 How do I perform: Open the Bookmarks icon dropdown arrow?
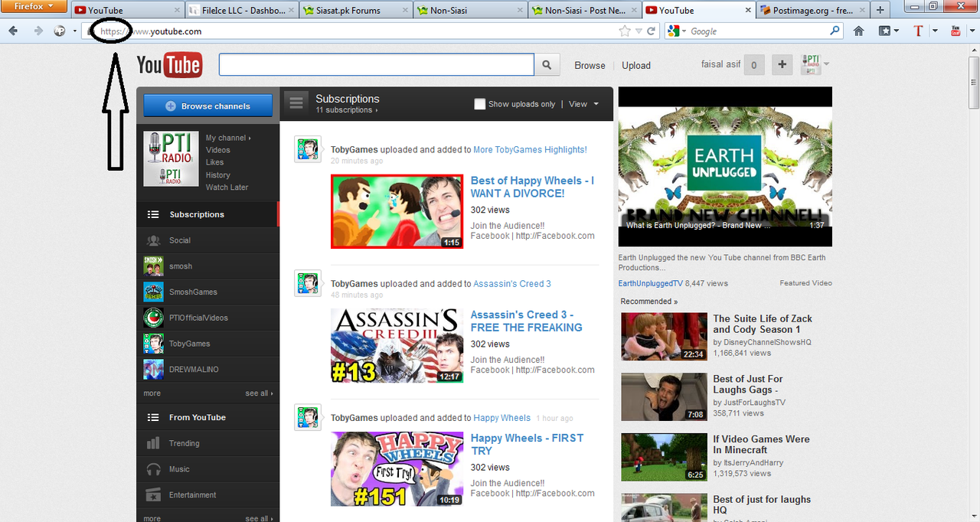coord(897,31)
